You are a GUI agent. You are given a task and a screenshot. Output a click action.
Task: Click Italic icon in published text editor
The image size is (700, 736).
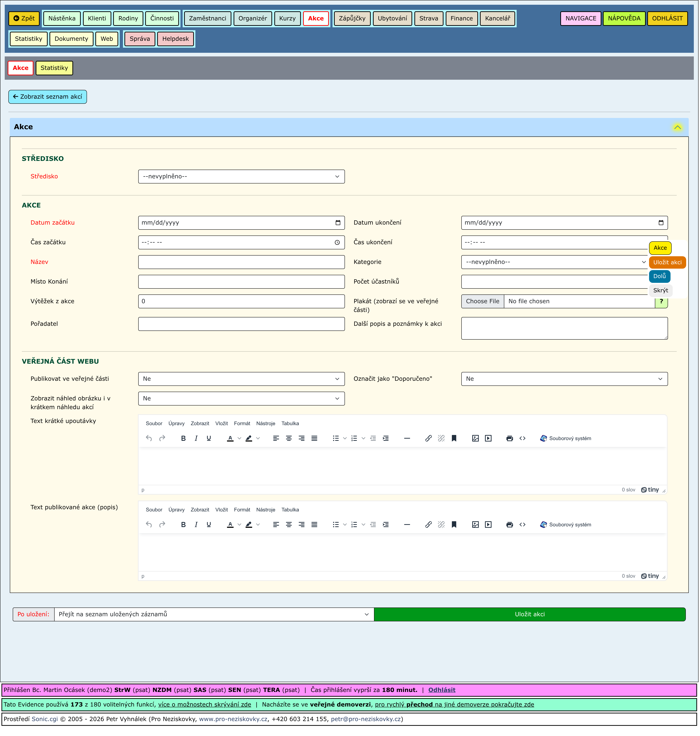[x=196, y=524]
